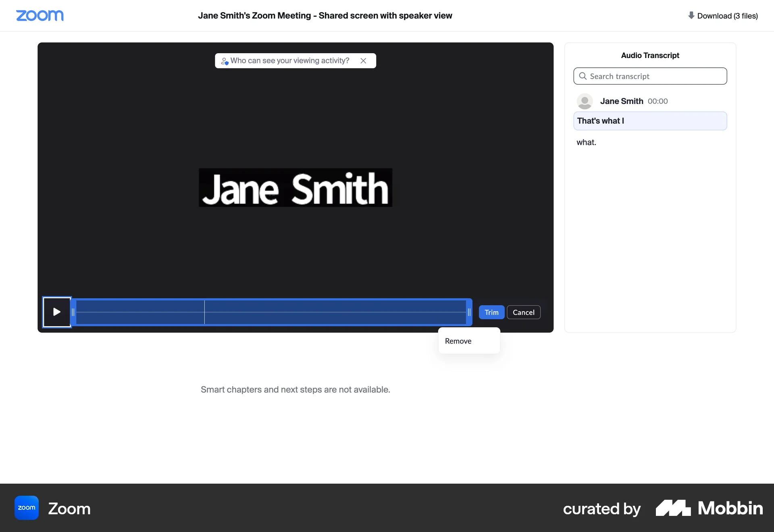
Task: Play the recording with the play button
Action: pyautogui.click(x=56, y=312)
